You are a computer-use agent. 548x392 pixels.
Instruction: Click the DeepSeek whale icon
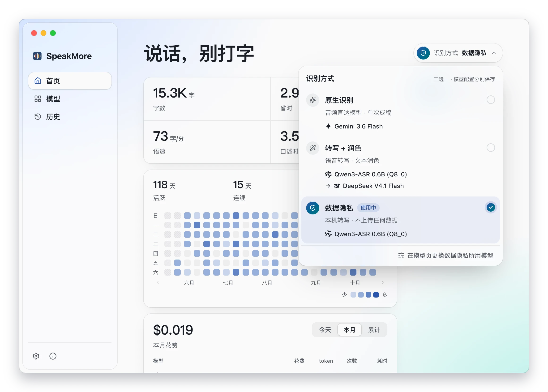(x=337, y=186)
